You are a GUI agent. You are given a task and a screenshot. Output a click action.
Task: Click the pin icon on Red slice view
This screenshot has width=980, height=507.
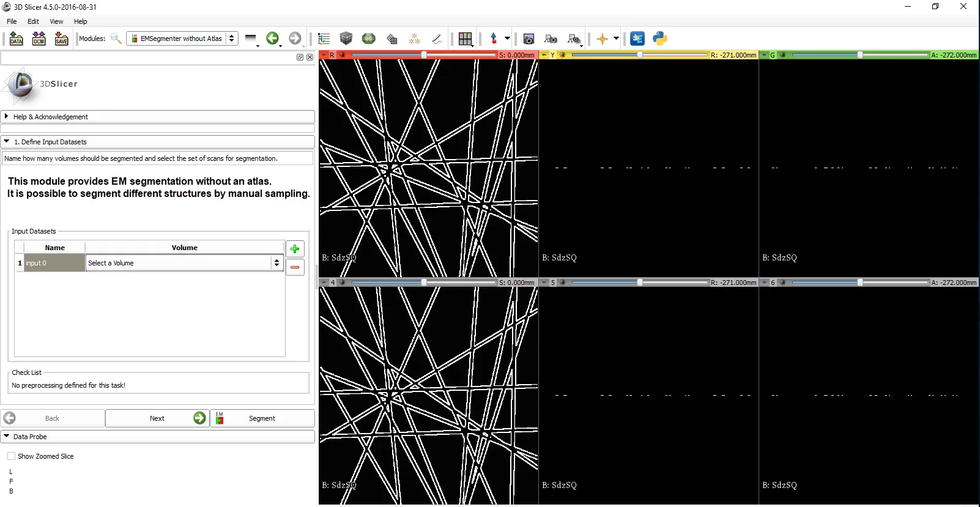[324, 55]
